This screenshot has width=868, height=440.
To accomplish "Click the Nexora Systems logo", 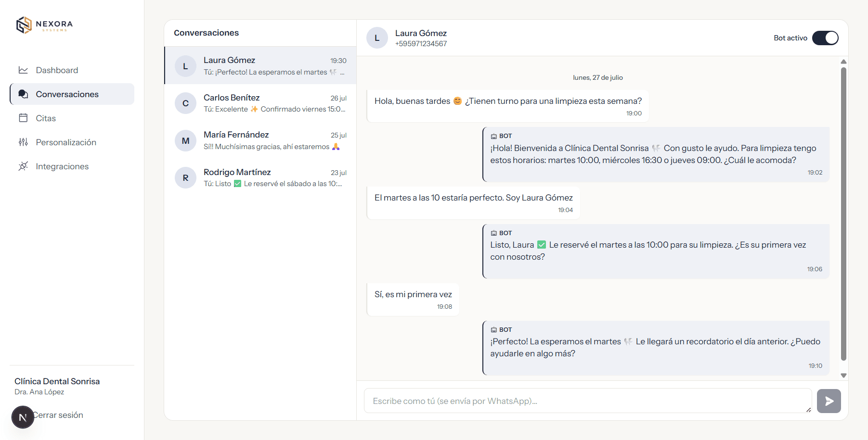I will point(45,25).
